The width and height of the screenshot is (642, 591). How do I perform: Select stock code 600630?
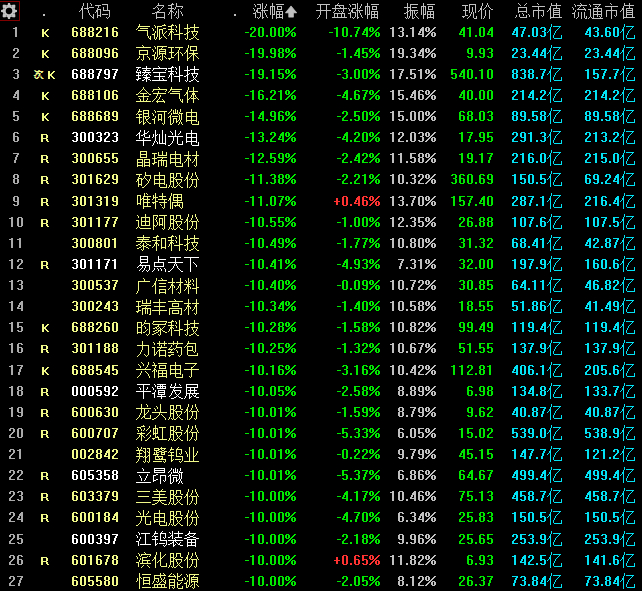95,412
